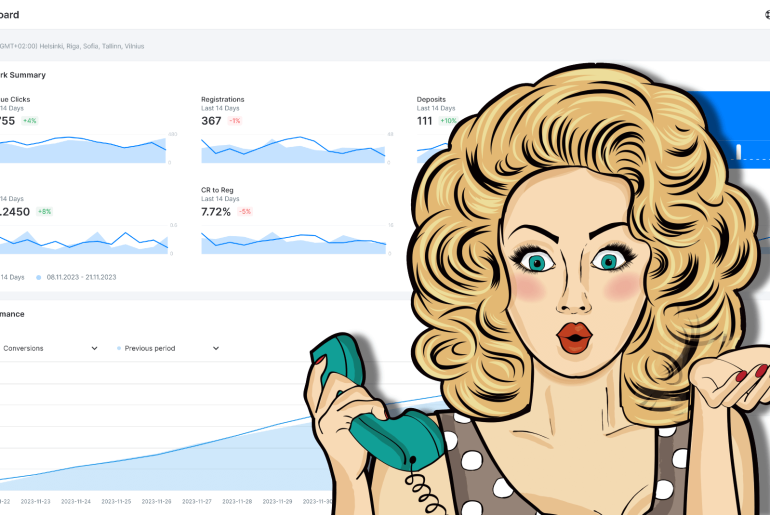
Task: Open the Previous period comparison dropdown
Action: (x=168, y=348)
